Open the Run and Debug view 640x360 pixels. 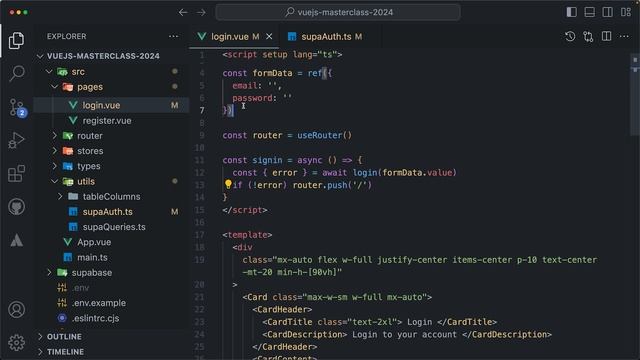[x=16, y=140]
